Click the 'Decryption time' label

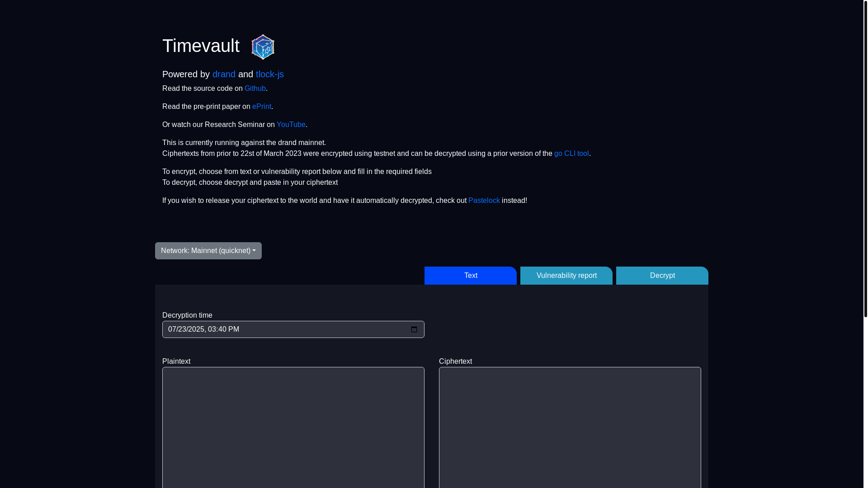[x=187, y=315]
